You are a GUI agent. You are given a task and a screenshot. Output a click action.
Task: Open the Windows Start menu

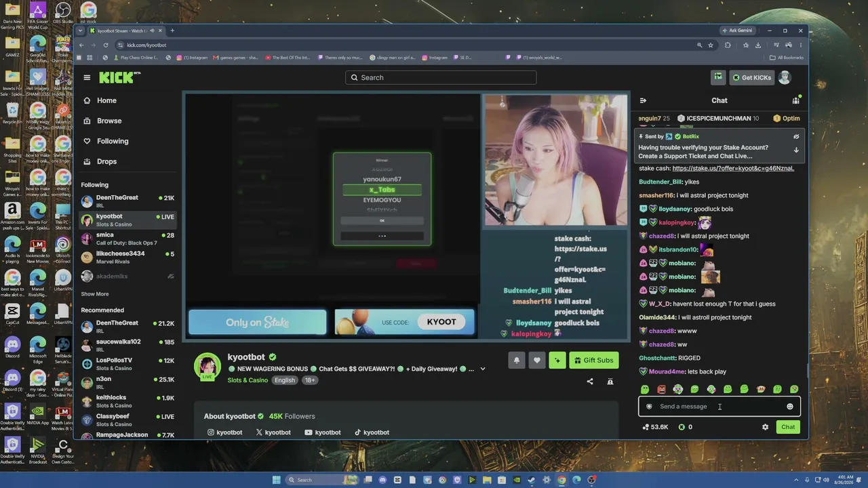pyautogui.click(x=276, y=480)
